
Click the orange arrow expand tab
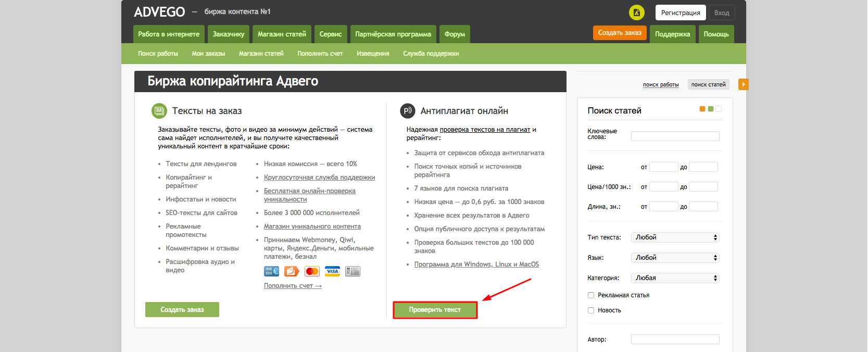click(744, 84)
